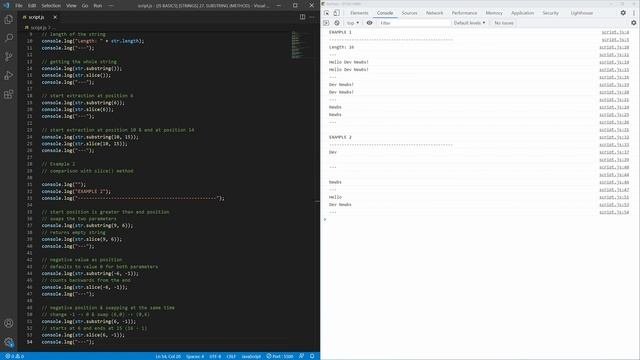Screen dimensions: 640x360
Task: Open the notifications bell in the status bar
Action: coord(312,356)
